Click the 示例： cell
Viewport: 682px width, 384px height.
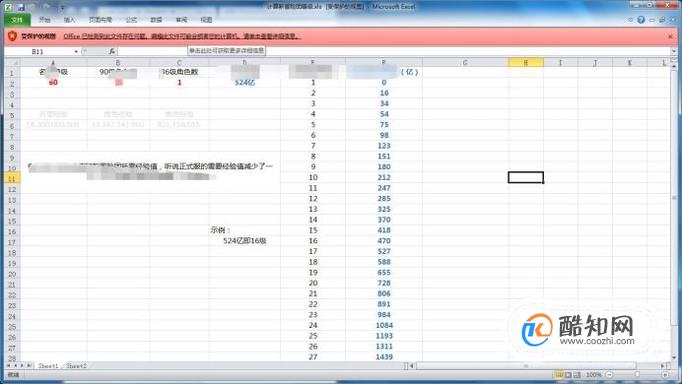[x=244, y=230]
